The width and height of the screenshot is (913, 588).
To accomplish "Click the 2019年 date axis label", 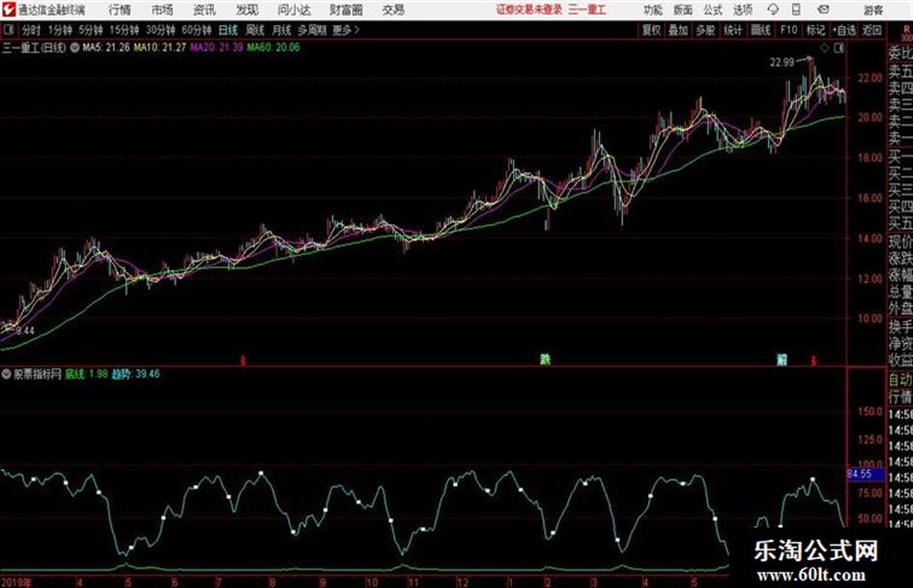I will 16,582.
